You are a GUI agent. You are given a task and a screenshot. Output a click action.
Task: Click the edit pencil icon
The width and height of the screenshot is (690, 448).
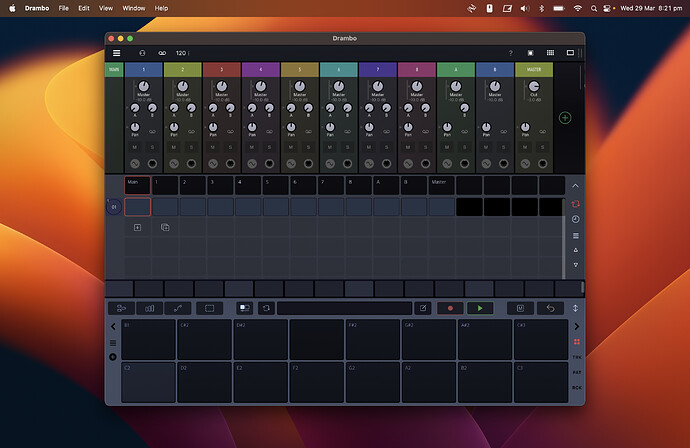click(423, 308)
